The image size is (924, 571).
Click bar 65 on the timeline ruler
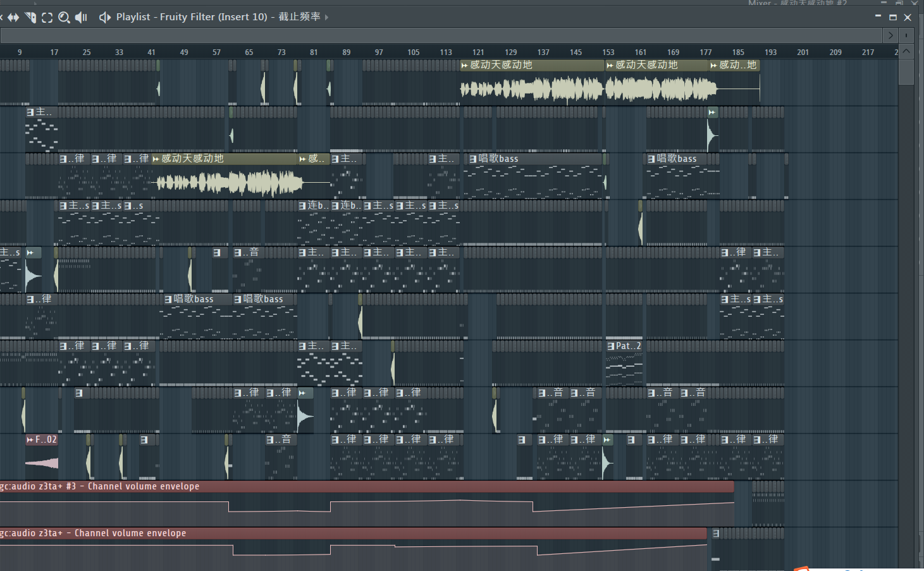(249, 52)
